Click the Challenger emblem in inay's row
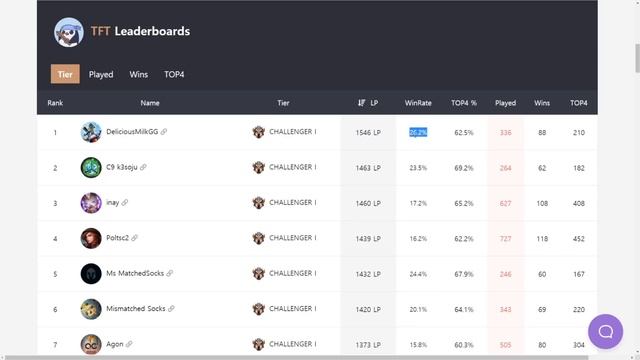Viewport: 640px width, 360px height. tap(258, 202)
